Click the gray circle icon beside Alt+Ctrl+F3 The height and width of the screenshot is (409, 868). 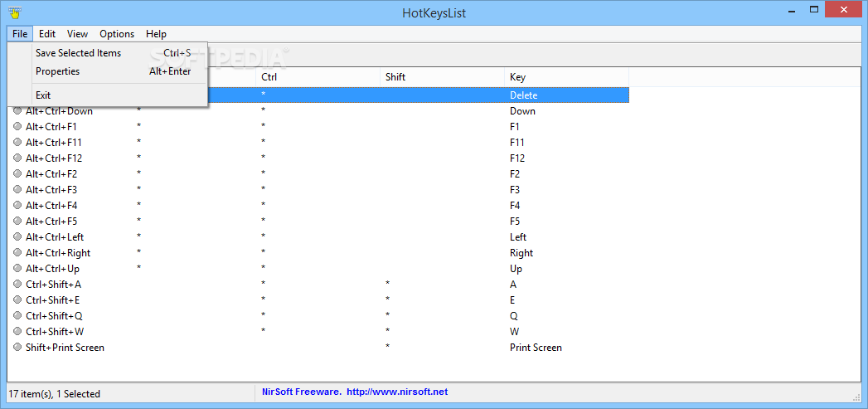pos(17,189)
